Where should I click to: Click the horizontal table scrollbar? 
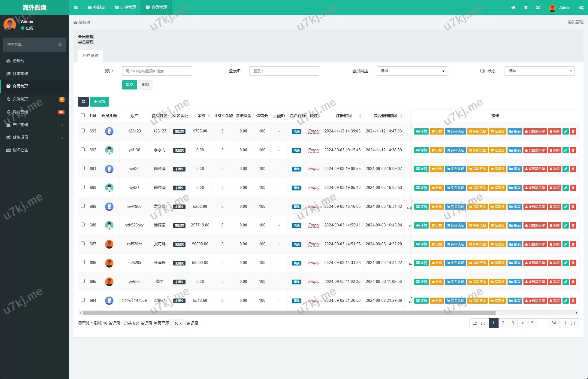[289, 313]
